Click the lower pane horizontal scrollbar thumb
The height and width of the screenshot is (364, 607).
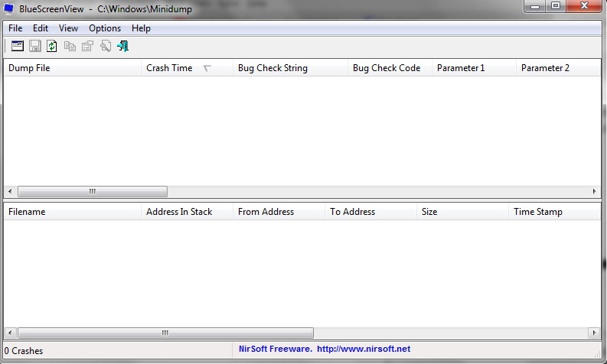point(165,333)
